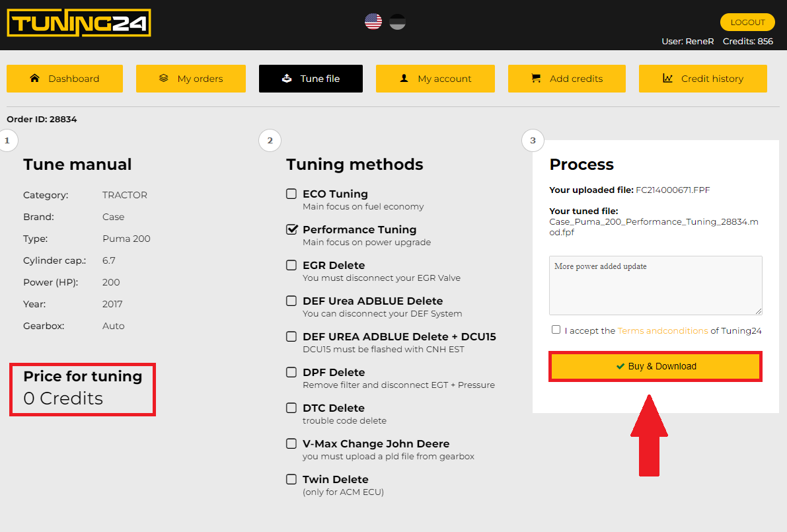The image size is (787, 532).
Task: Click the uploaded file name FC214000671.FPF
Action: (673, 190)
